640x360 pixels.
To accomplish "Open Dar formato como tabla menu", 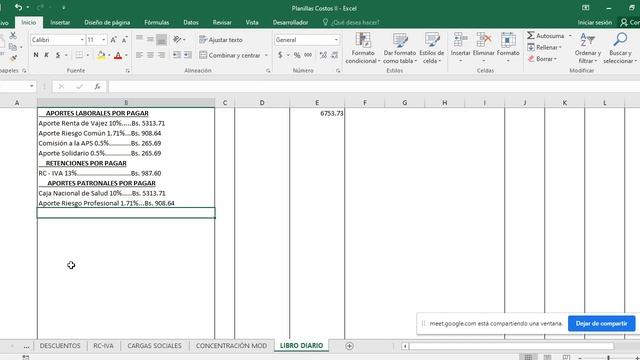I will [400, 48].
